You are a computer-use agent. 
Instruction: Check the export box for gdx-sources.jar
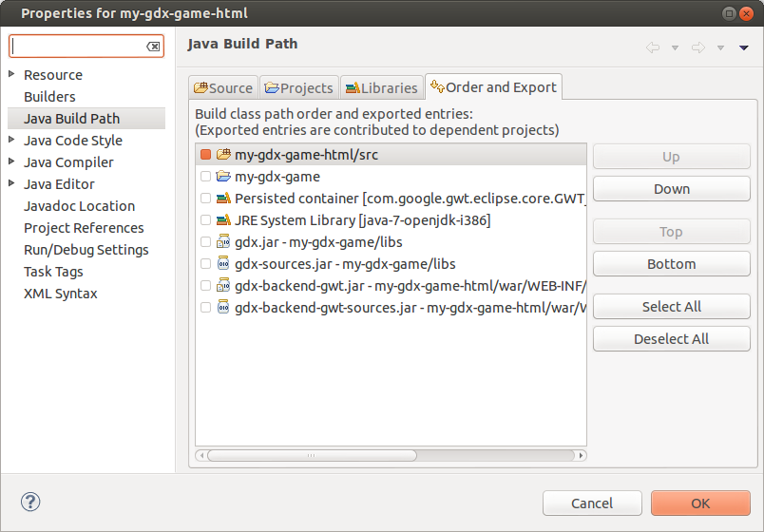pyautogui.click(x=205, y=263)
